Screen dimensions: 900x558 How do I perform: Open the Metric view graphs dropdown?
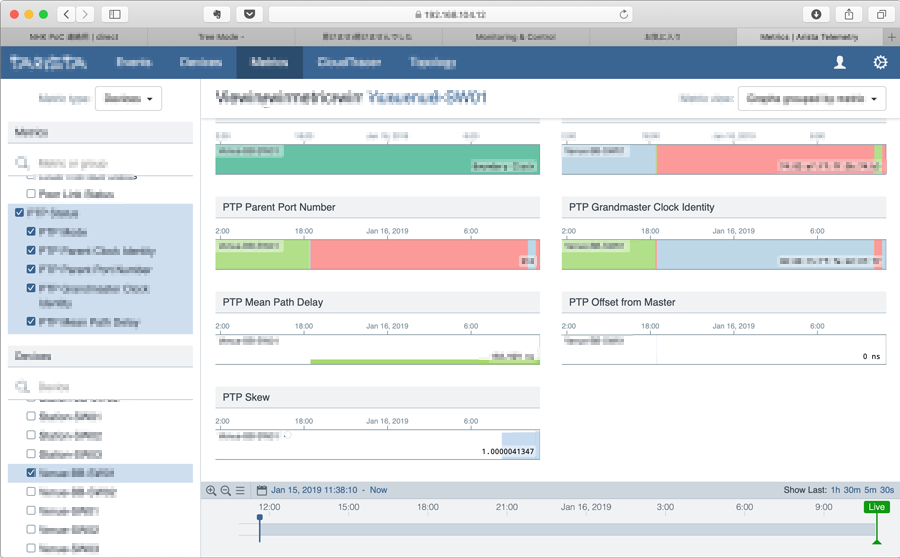point(812,98)
